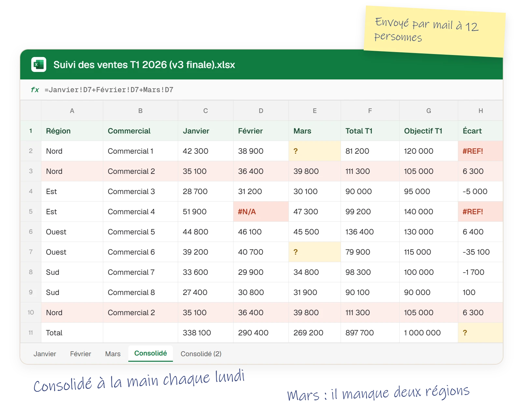Click the cell 81 200
This screenshot has height=420, width=523.
[370, 151]
